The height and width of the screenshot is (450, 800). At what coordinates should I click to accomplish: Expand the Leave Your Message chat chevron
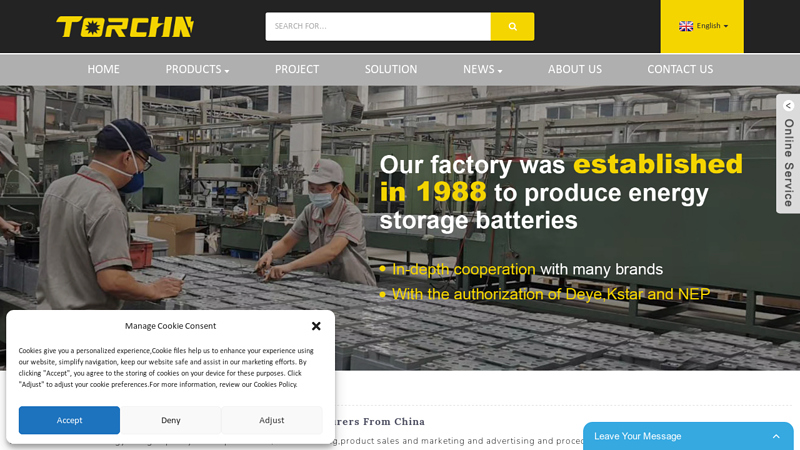(x=776, y=436)
